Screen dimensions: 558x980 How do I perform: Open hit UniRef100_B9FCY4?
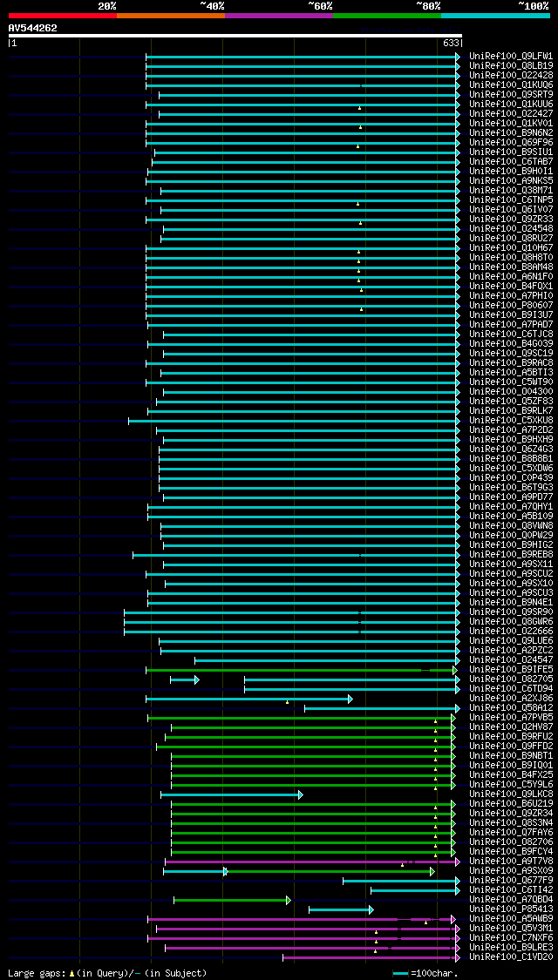coord(511,852)
